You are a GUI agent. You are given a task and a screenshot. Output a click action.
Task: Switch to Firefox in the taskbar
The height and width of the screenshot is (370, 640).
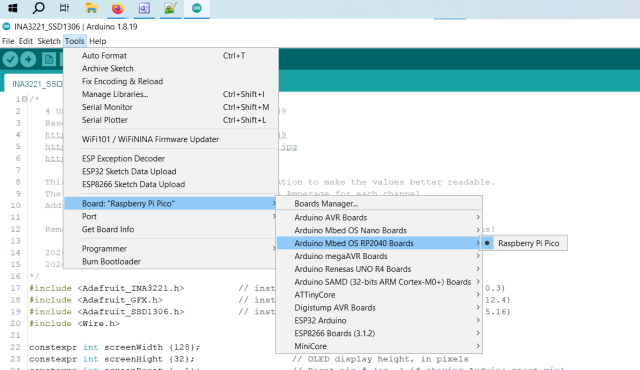click(x=118, y=8)
